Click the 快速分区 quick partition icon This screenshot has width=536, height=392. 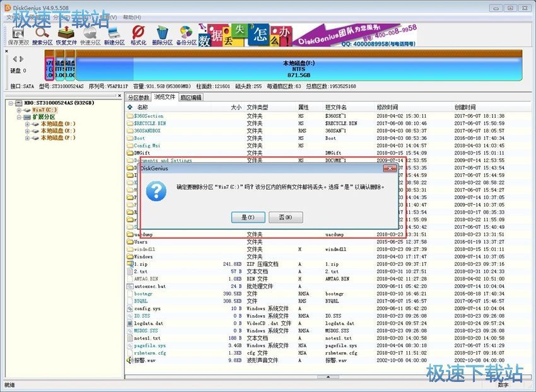[x=90, y=35]
